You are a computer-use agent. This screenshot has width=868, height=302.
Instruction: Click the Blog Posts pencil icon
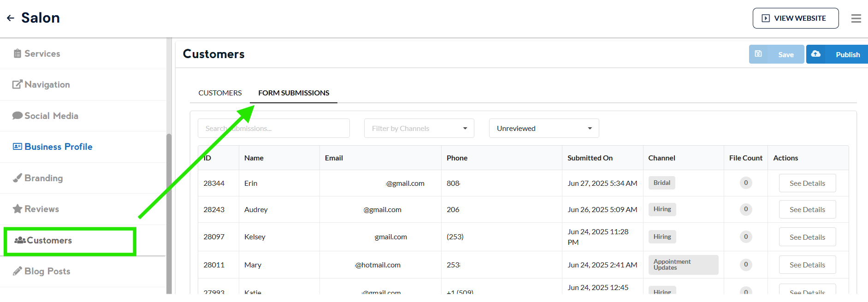click(x=18, y=271)
